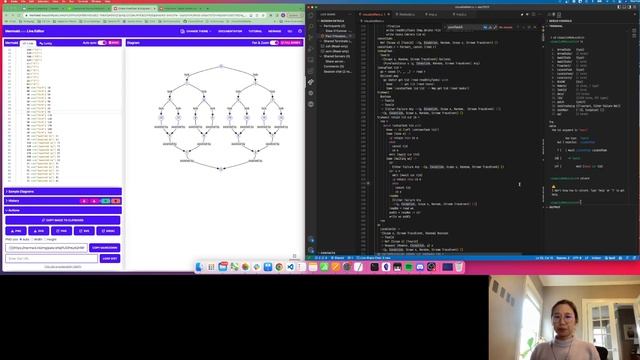Click the sync button beside Auto sync
Image resolution: width=640 pixels, height=360 pixels.
[x=114, y=43]
